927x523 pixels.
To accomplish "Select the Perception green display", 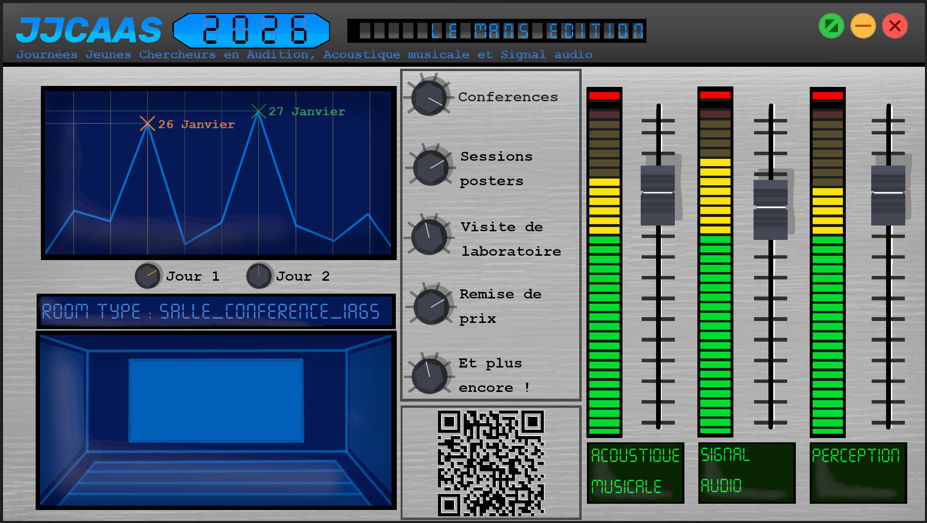I will coord(857,472).
